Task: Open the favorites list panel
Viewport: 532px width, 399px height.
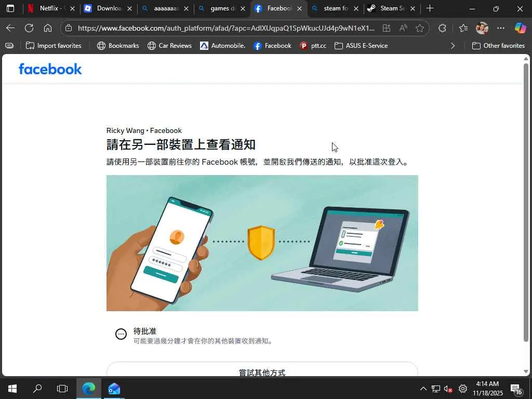Action: [x=463, y=28]
